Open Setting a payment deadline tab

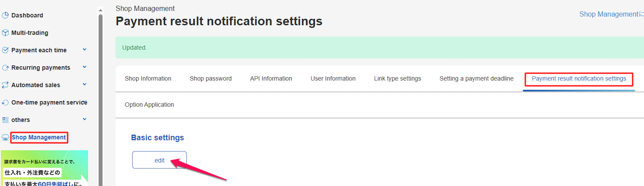click(x=476, y=79)
